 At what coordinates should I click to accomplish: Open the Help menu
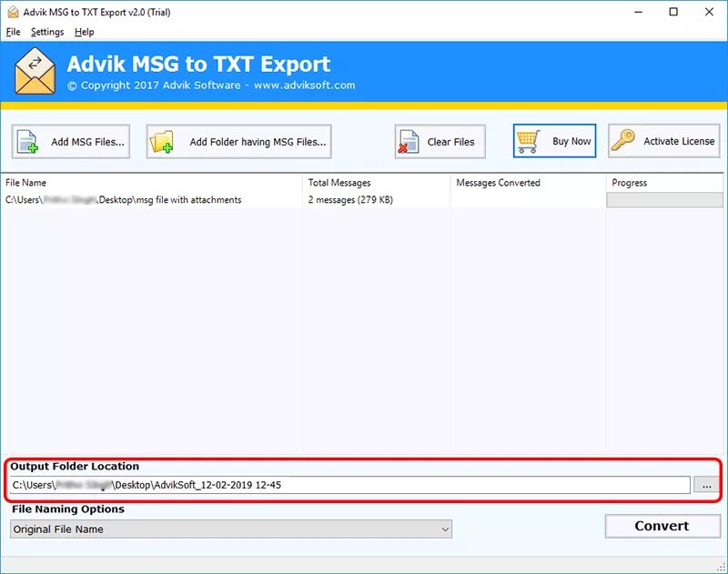tap(84, 32)
